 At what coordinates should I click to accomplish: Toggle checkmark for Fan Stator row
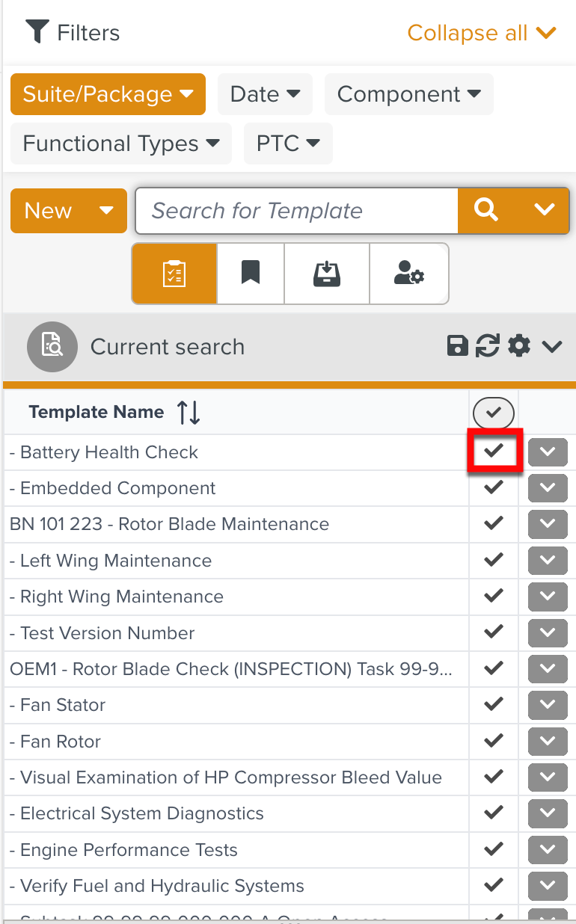coord(494,704)
